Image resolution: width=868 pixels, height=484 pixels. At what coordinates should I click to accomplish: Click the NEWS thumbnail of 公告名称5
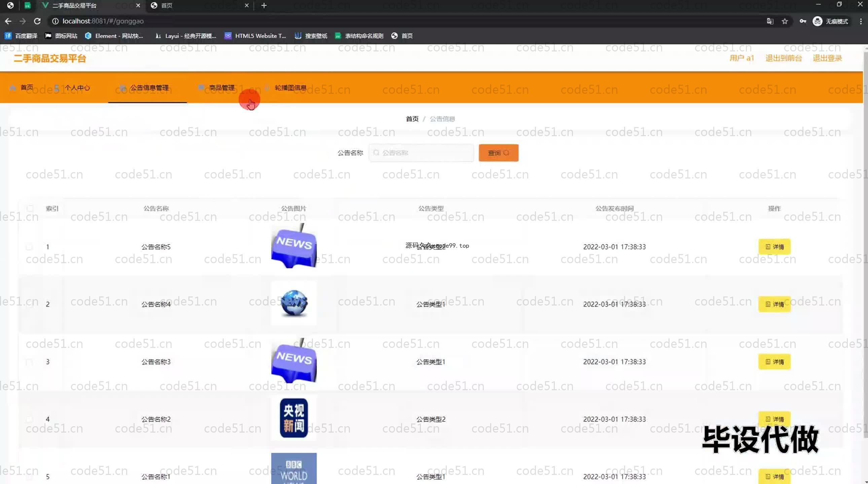tap(294, 246)
